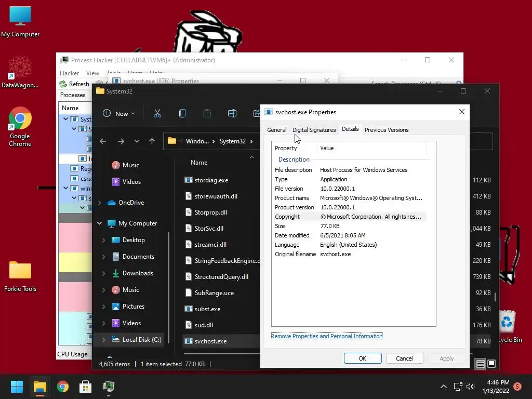The width and height of the screenshot is (532, 399).
Task: Switch Explorer to large thumbnails view icon
Action: point(491,364)
